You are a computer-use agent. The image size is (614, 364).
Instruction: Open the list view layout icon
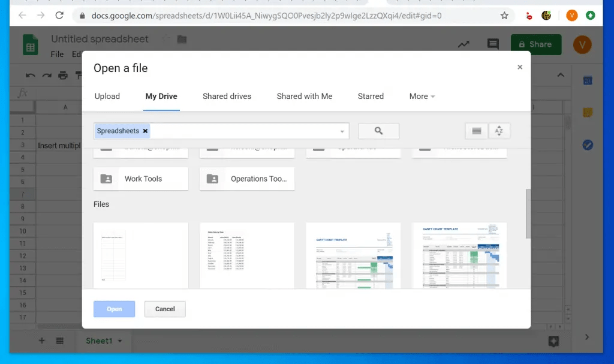click(476, 131)
